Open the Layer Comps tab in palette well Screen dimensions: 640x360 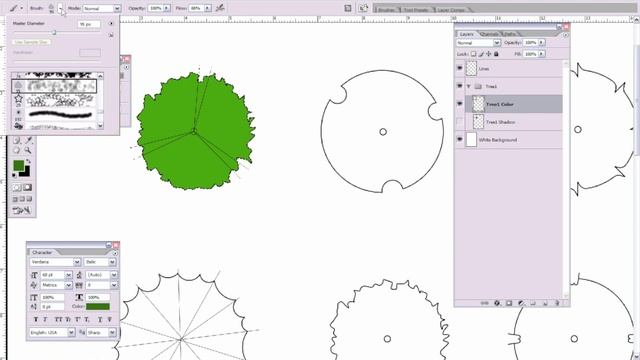pos(451,9)
